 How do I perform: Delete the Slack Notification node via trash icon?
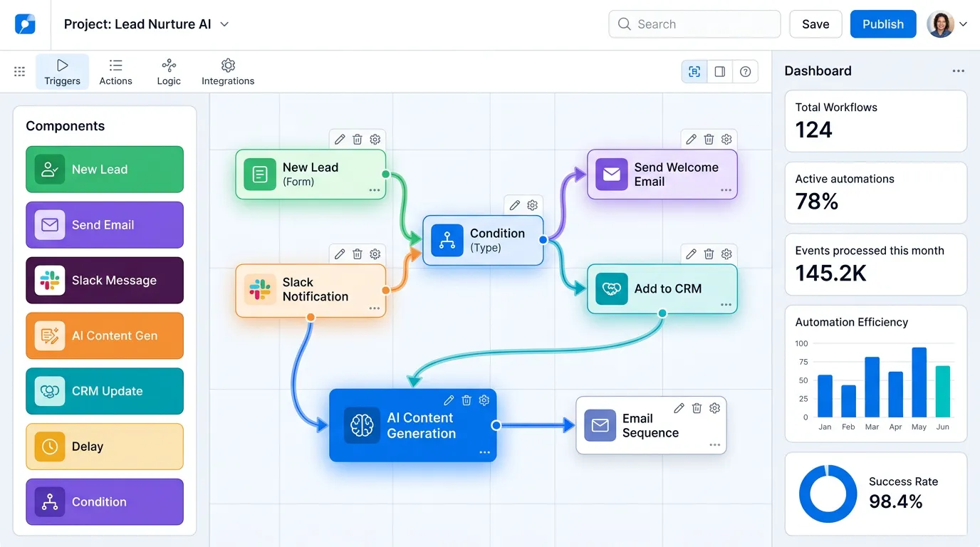point(358,254)
